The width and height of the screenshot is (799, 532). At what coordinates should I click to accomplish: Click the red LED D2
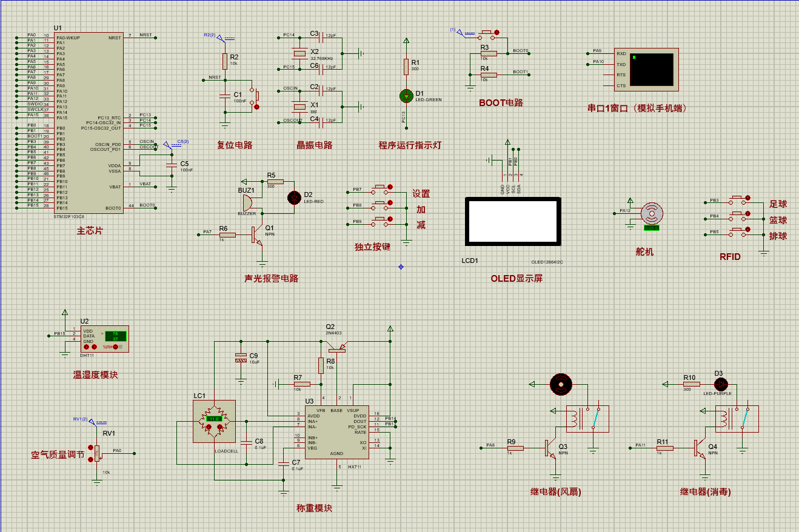point(295,197)
